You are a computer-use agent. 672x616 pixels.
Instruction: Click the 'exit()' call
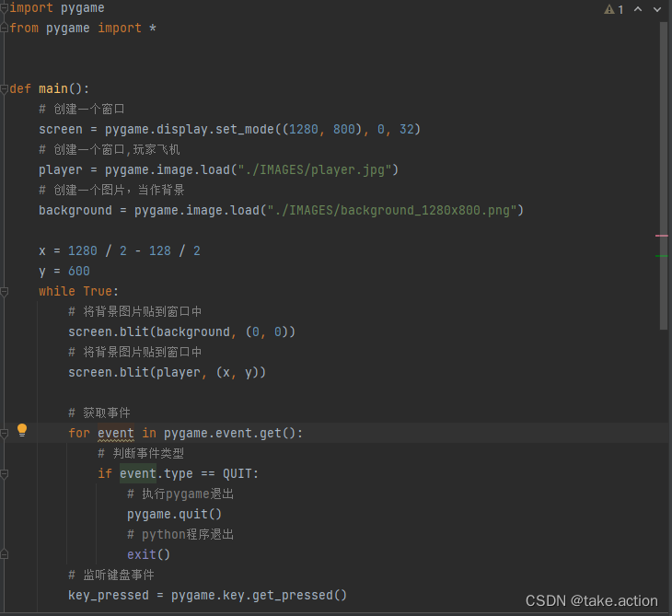point(149,554)
